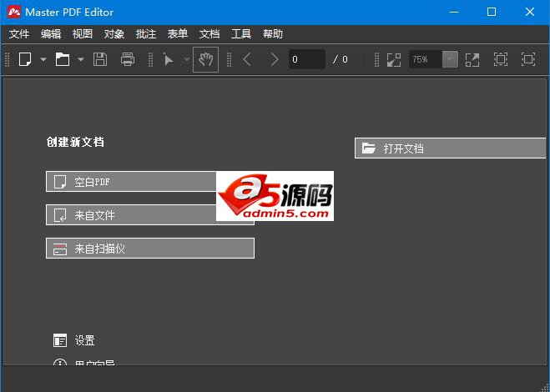Open the zoom percentage dropdown arrow
The height and width of the screenshot is (392, 550).
pos(450,59)
